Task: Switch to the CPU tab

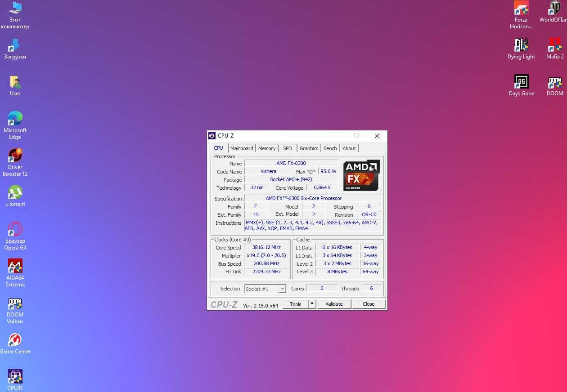Action: (218, 148)
